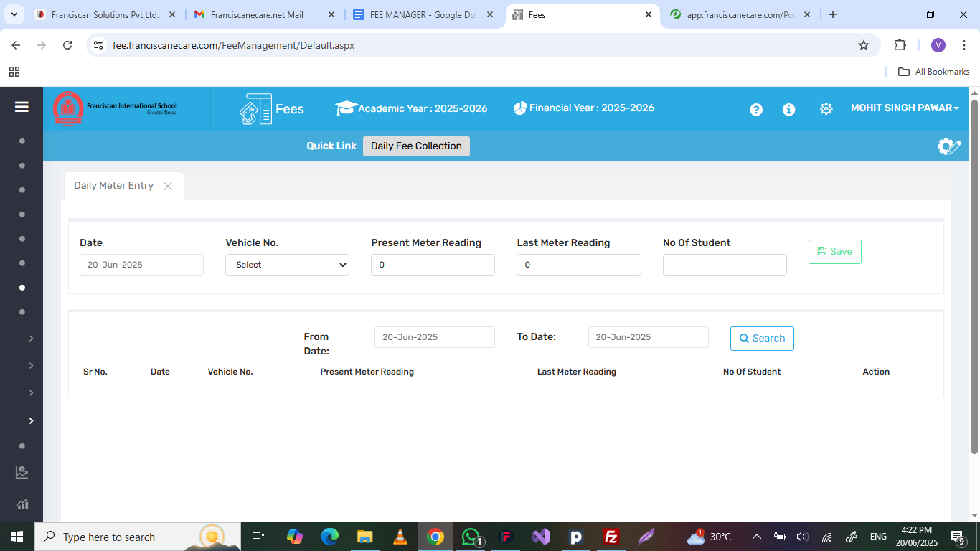The image size is (980, 551).
Task: Open the All Bookmarks folder
Action: point(934,72)
